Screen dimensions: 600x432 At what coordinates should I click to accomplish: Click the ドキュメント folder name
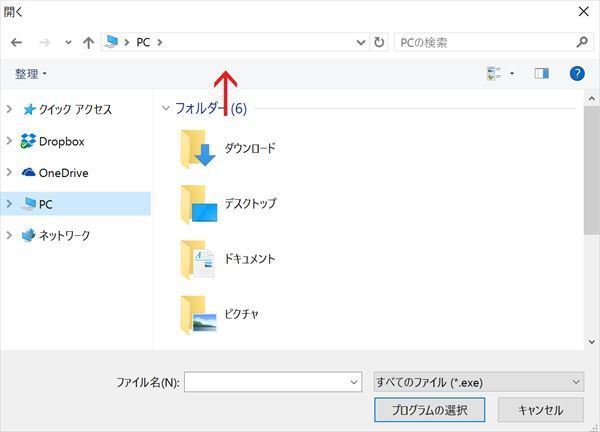click(x=249, y=259)
